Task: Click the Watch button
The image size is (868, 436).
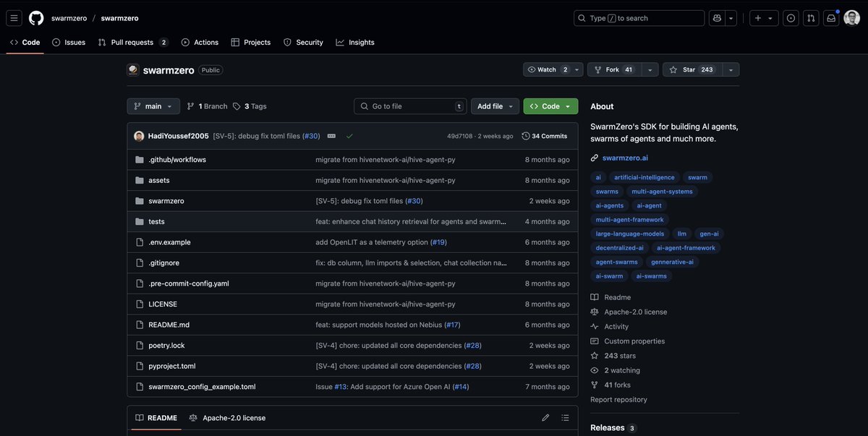Action: click(548, 69)
